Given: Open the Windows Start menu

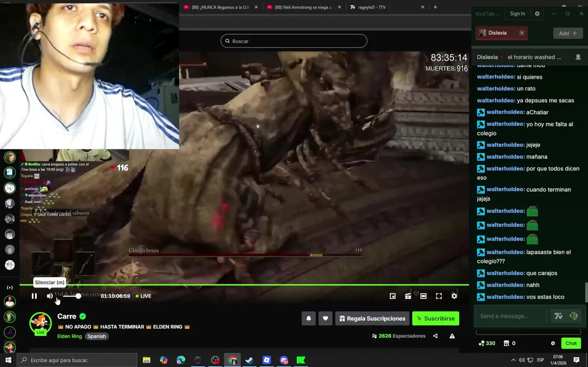Looking at the screenshot, I should pyautogui.click(x=8, y=360).
